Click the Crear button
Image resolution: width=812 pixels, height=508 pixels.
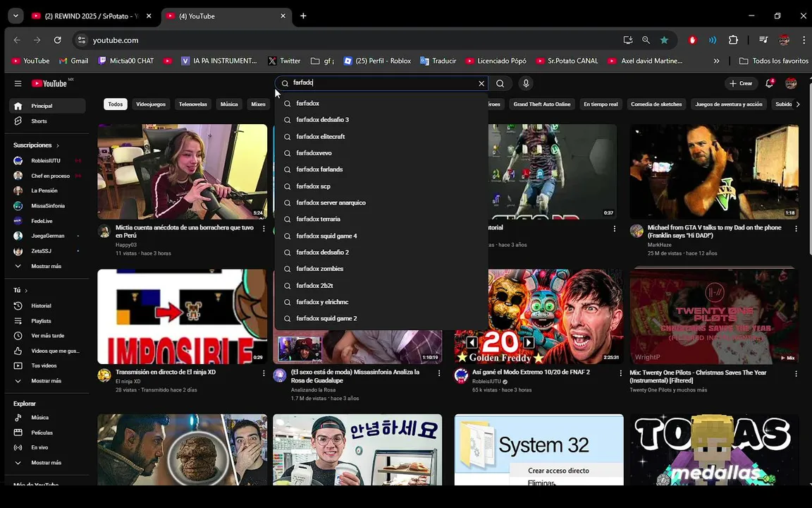741,83
